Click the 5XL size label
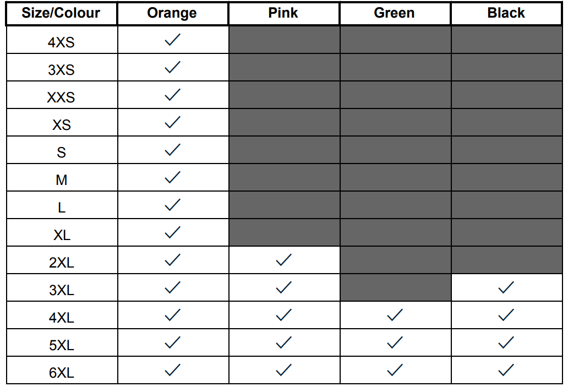Screen dimensions: 568x392 [x=62, y=345]
